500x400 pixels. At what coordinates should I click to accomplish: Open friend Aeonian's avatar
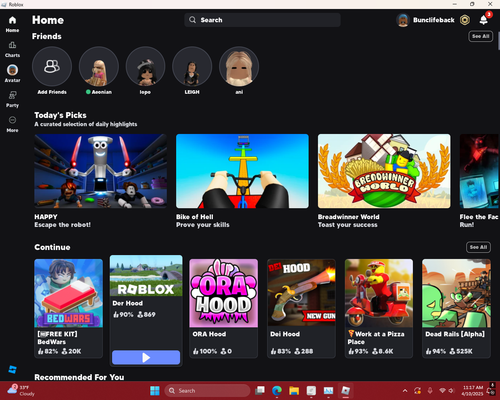(99, 66)
